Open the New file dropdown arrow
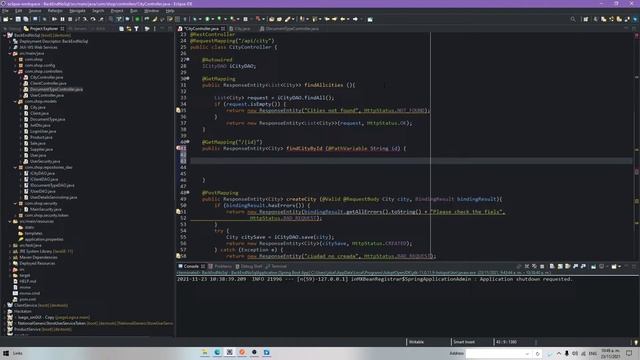This screenshot has height=360, width=640. 11,19
